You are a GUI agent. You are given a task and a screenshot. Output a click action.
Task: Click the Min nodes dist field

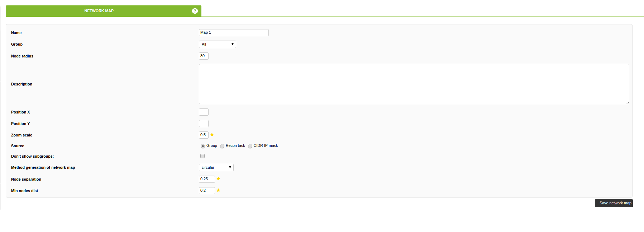207,191
